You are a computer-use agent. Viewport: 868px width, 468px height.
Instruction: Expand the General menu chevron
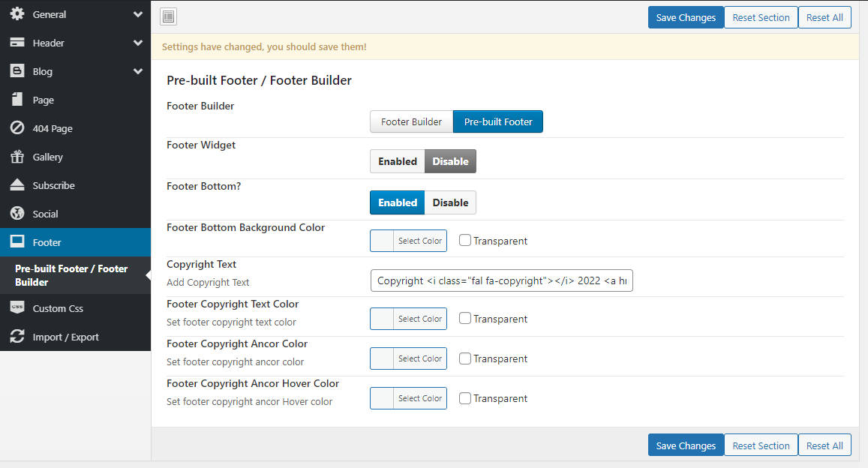(138, 14)
